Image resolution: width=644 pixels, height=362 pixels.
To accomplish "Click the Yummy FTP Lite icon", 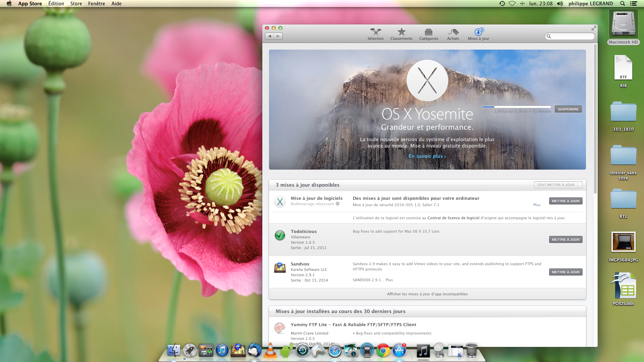I will point(280,328).
